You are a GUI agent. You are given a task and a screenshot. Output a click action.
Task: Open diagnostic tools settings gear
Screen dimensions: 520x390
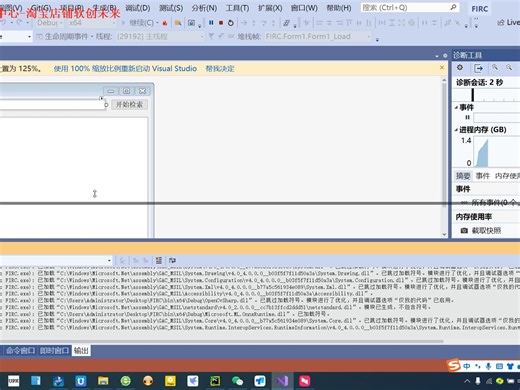[x=460, y=68]
